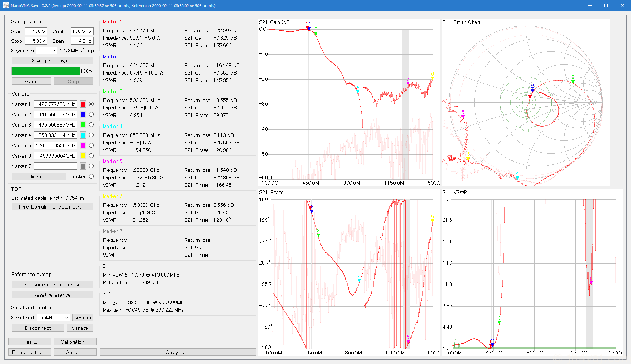
Task: Select Marker 4 radio button
Action: tap(91, 135)
